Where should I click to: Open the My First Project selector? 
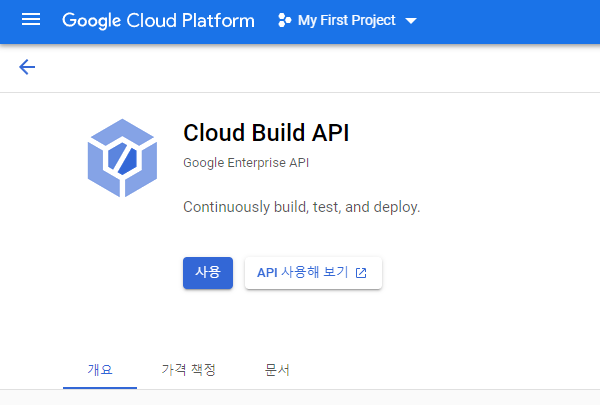(346, 20)
